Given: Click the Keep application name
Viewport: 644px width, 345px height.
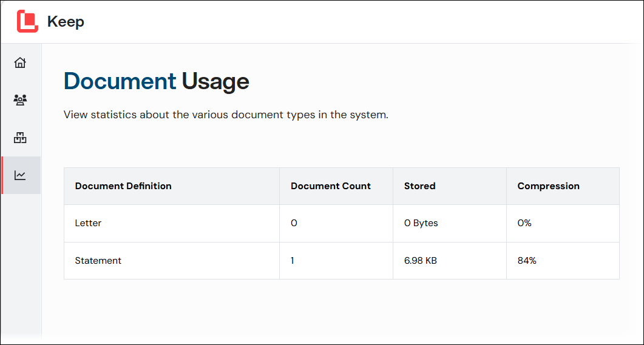Looking at the screenshot, I should (66, 21).
